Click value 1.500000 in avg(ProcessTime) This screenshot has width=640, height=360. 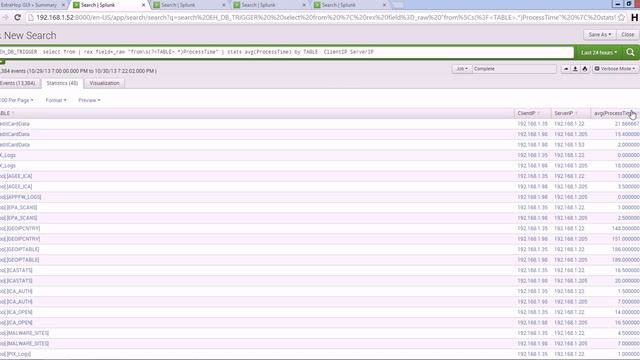(x=629, y=291)
